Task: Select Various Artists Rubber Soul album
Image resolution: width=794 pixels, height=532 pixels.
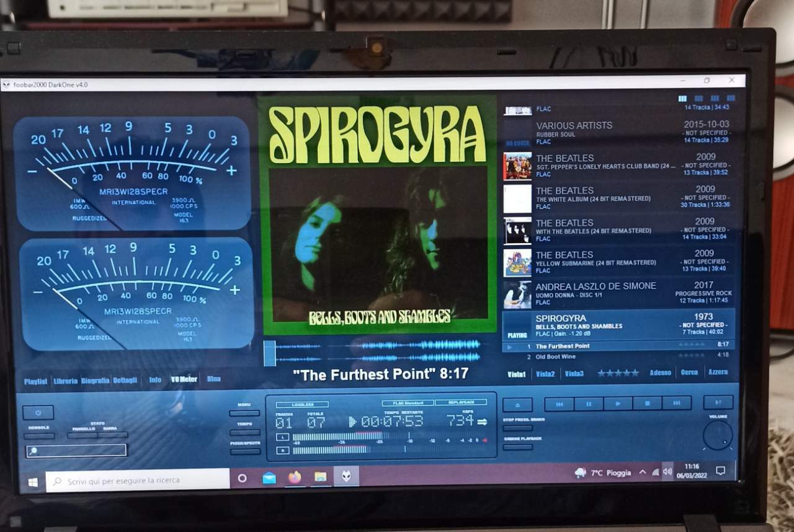Action: click(x=618, y=133)
